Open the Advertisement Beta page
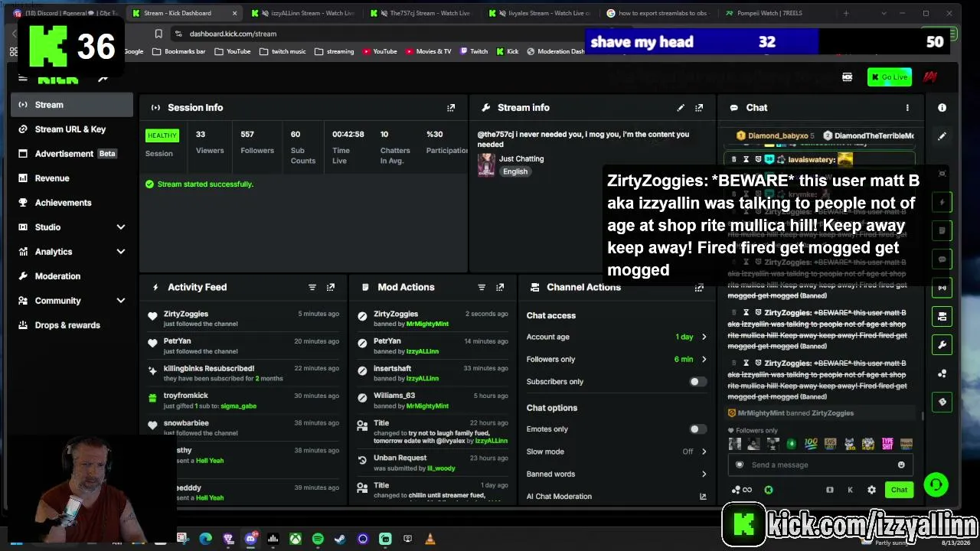 tap(71, 154)
